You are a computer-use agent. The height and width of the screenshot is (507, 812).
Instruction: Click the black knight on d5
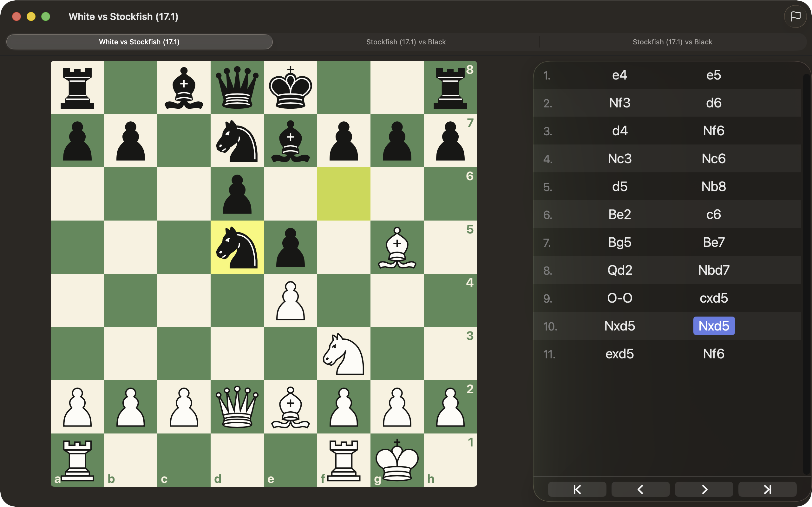tap(237, 247)
